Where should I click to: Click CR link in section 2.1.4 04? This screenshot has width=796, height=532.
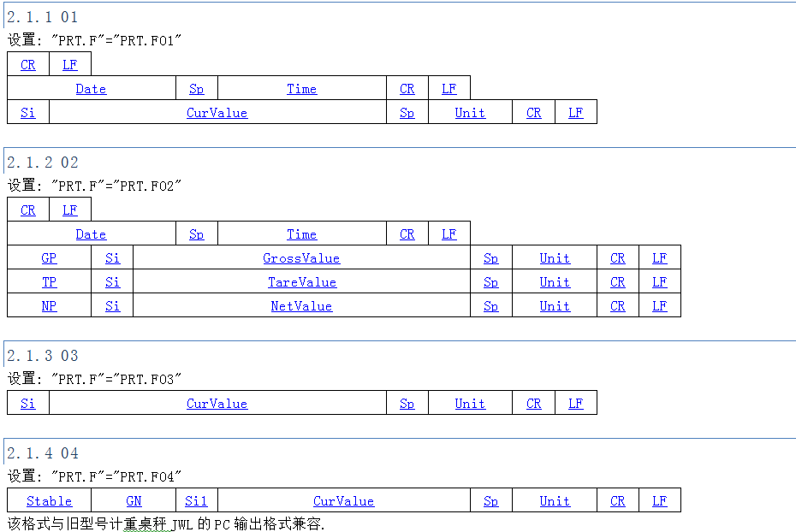click(618, 501)
